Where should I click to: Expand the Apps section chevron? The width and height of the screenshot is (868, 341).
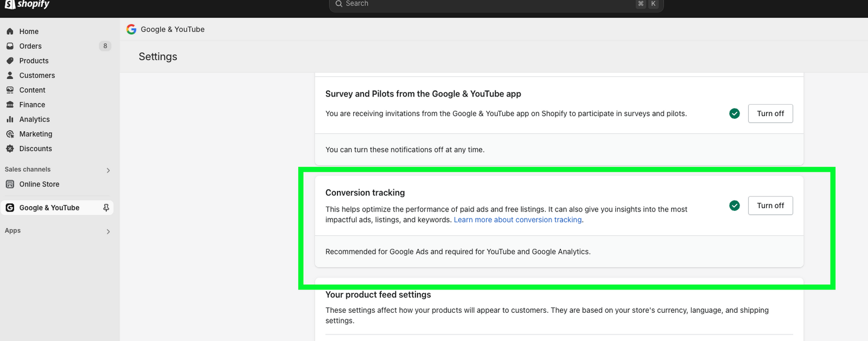[x=108, y=231]
